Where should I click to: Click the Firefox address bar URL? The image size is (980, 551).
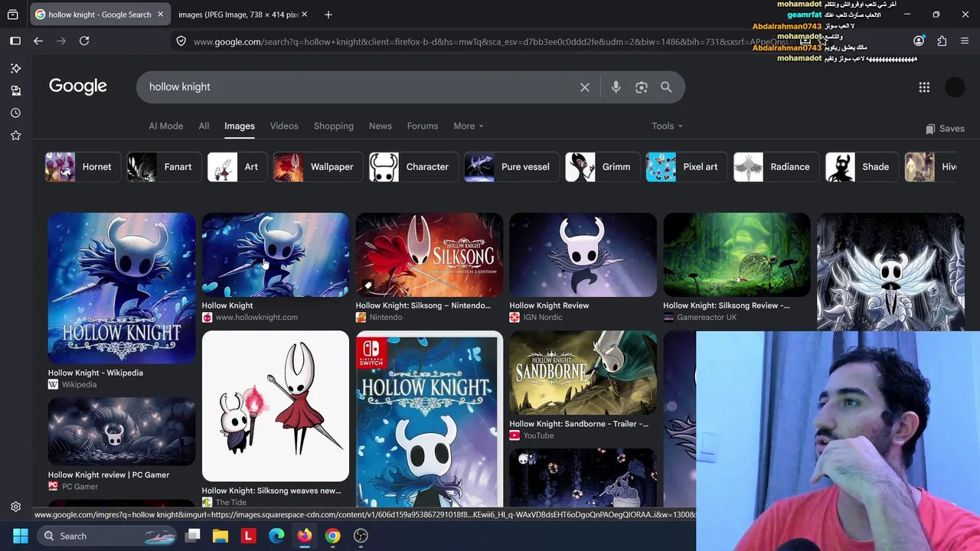point(490,41)
